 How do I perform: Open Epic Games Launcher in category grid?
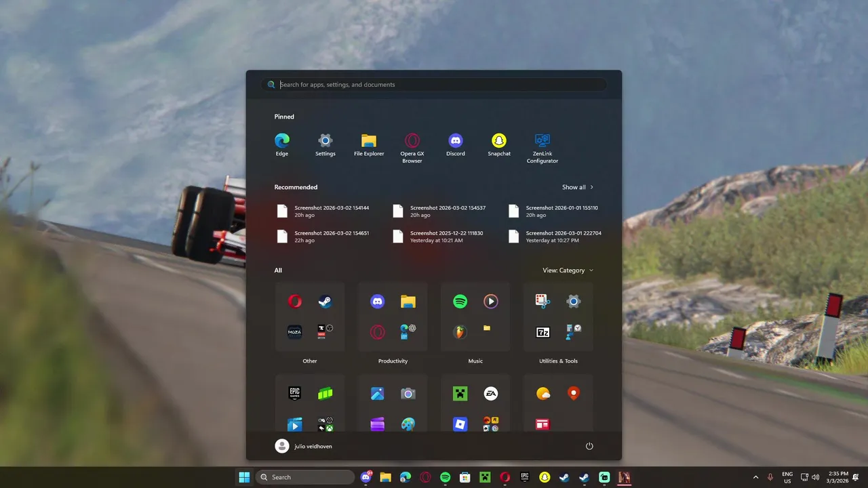click(295, 394)
